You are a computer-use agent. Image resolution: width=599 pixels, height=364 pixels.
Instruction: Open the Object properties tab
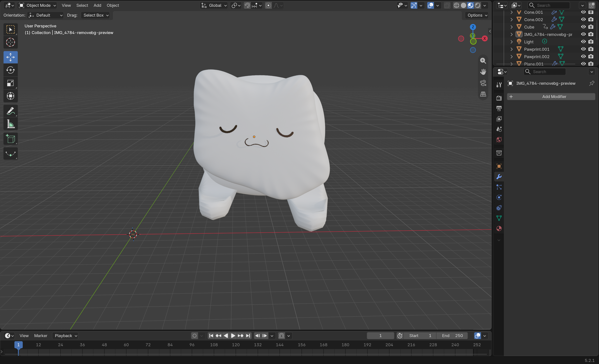499,166
